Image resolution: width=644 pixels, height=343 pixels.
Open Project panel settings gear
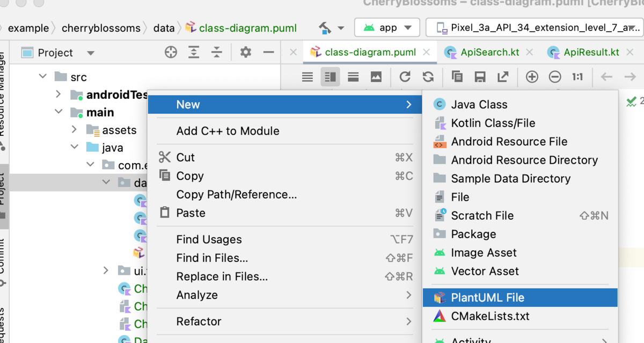pos(246,52)
